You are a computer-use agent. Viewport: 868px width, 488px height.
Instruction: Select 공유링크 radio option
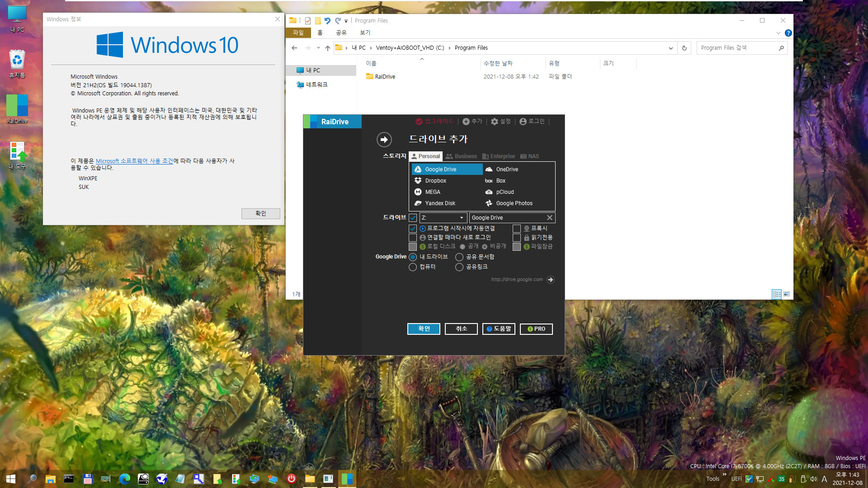click(x=459, y=267)
